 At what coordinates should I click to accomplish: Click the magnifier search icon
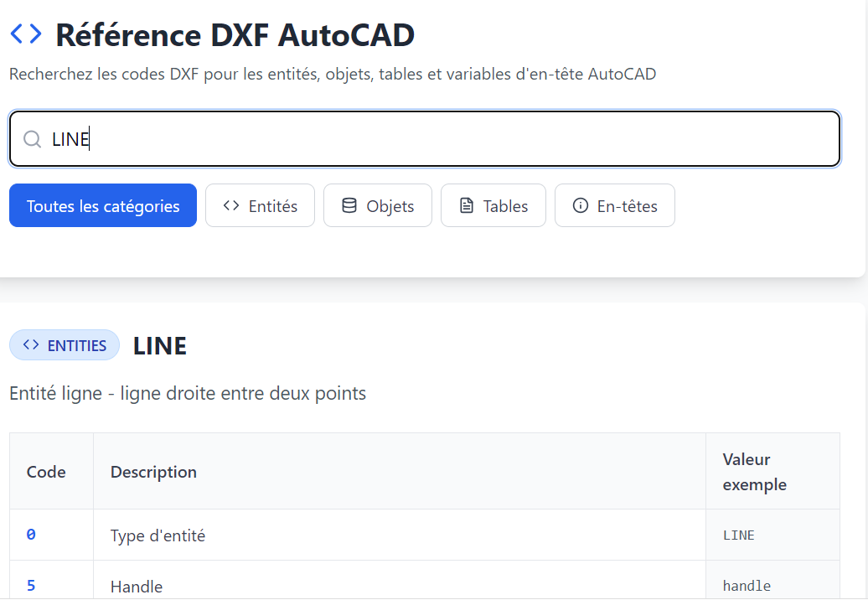pyautogui.click(x=32, y=139)
